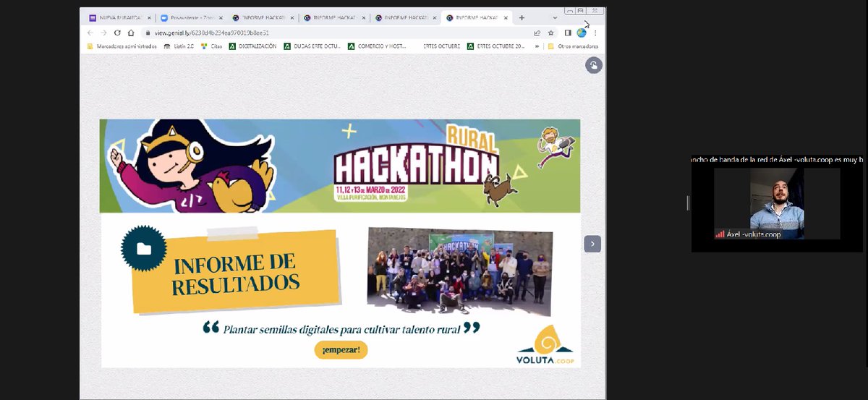Viewport: 868px width, 400px height.
Task: Click the site lock icon
Action: coord(147,33)
